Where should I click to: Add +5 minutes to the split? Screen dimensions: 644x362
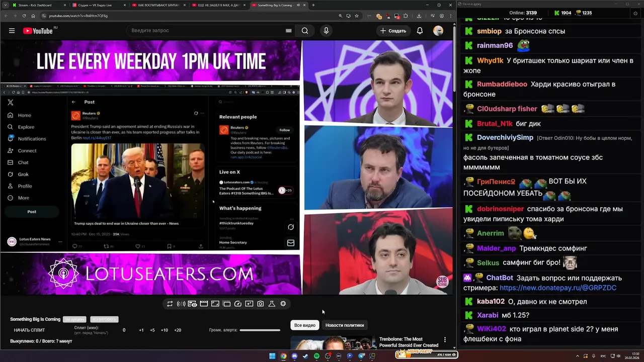152,330
